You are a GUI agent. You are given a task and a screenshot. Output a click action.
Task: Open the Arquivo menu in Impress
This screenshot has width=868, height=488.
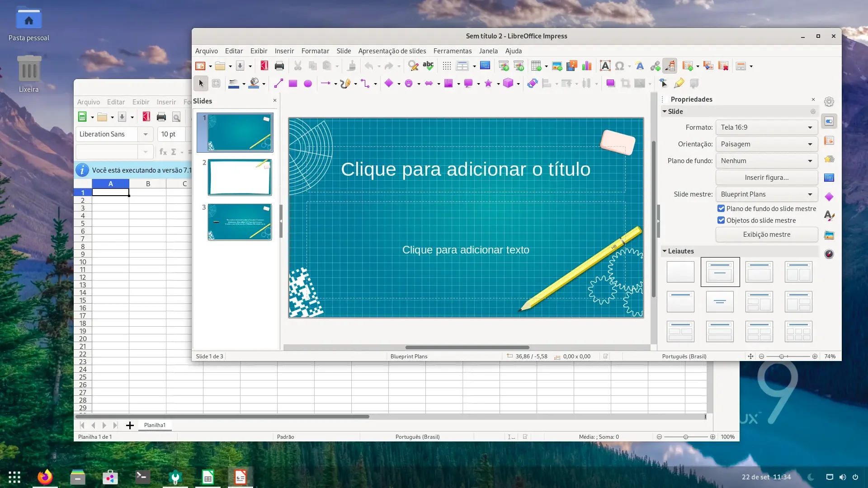click(206, 51)
